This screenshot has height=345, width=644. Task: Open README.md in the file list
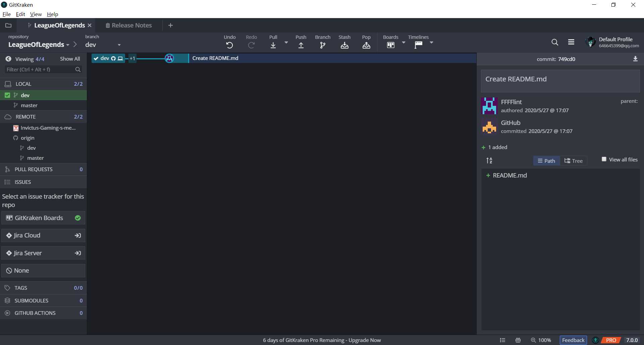point(510,176)
